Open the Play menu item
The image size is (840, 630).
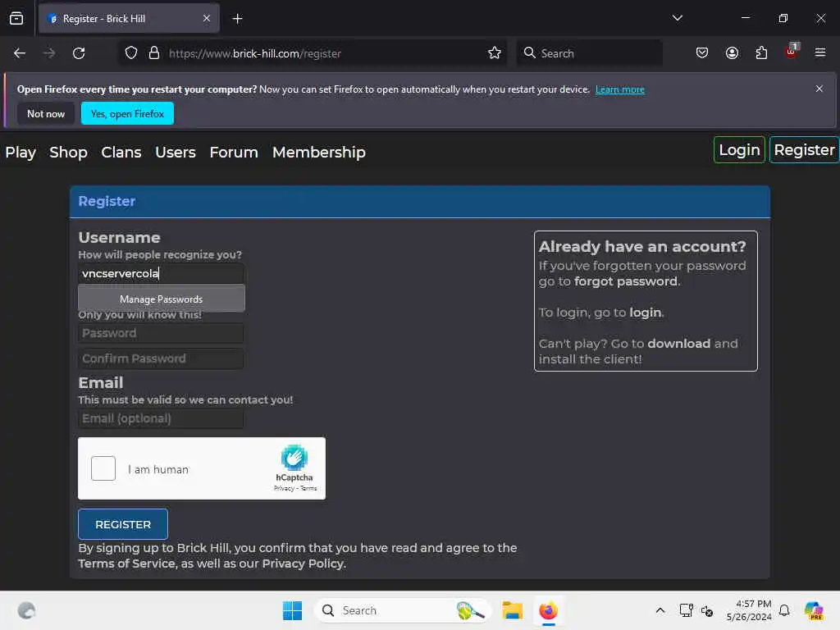21,152
